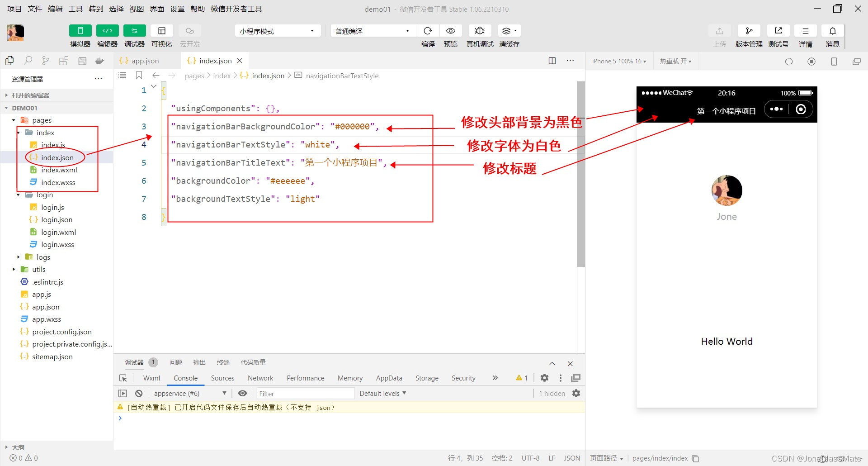Click the simulator refresh icon
Viewport: 868px width, 466px height.
[789, 62]
